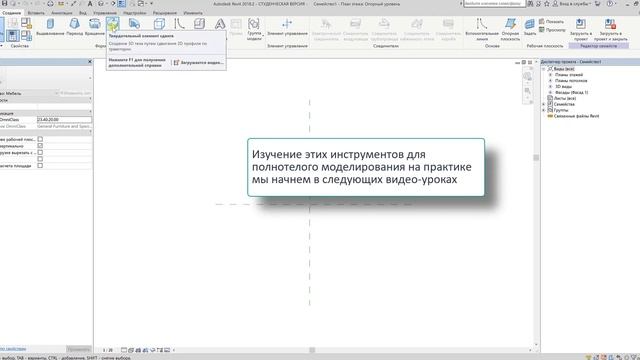Click the Control element (Элемент управления) tool

point(287,27)
